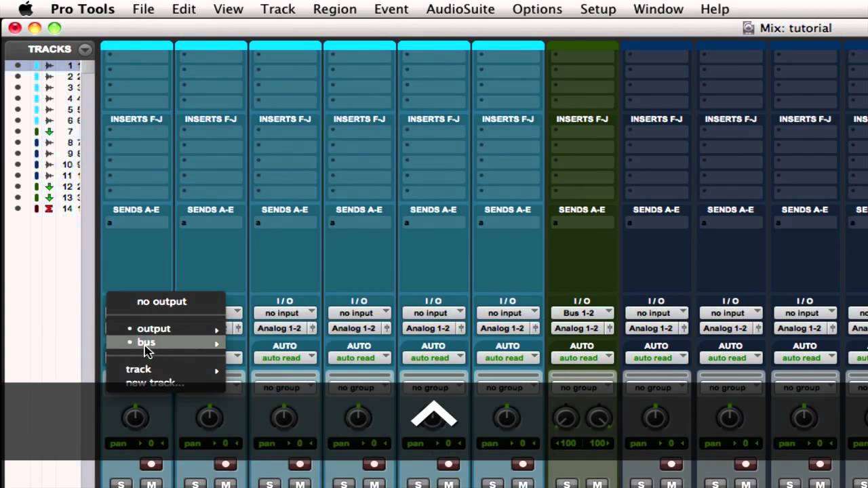
Task: Solo track 3 with its S button
Action: point(270,483)
